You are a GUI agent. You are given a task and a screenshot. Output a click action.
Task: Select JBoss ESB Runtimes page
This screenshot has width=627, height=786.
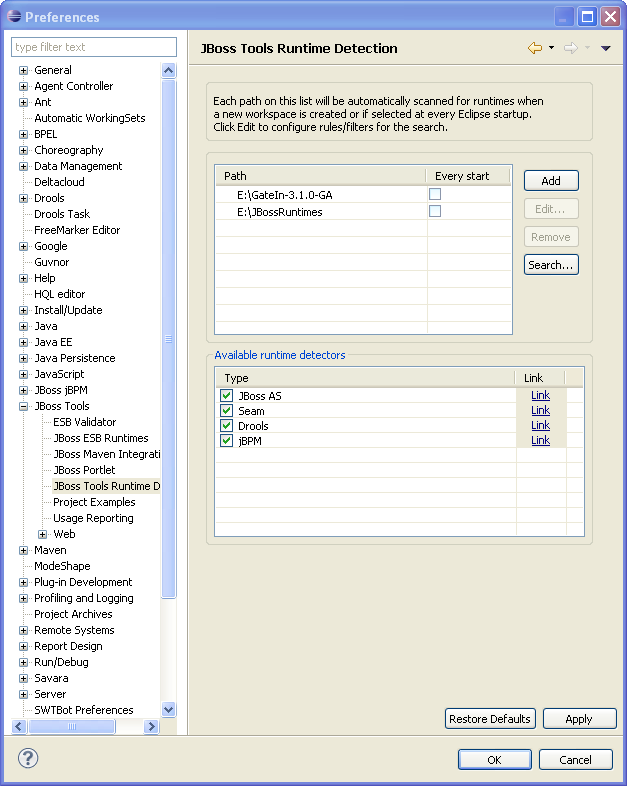pos(101,438)
